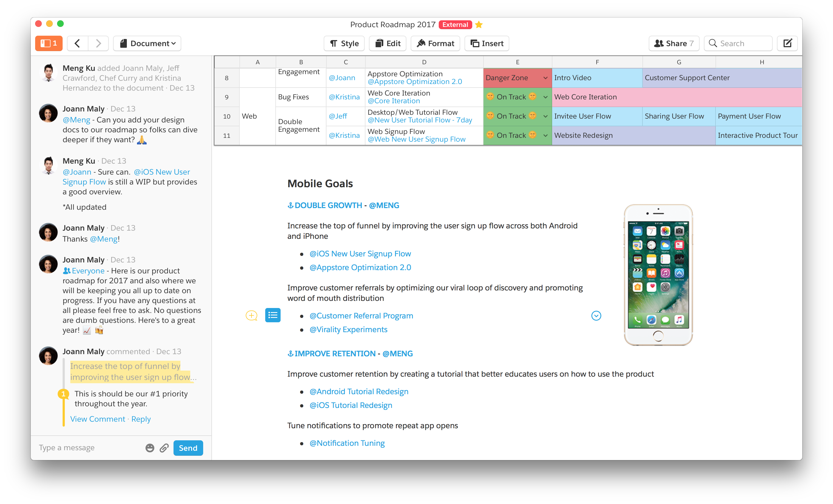This screenshot has width=833, height=504.
Task: Expand On Track dropdown in row 11
Action: [545, 136]
